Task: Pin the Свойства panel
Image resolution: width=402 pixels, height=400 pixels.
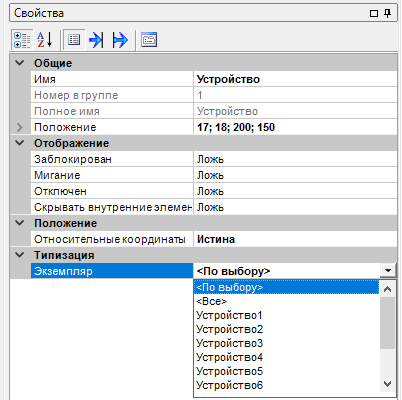Action: pyautogui.click(x=387, y=13)
